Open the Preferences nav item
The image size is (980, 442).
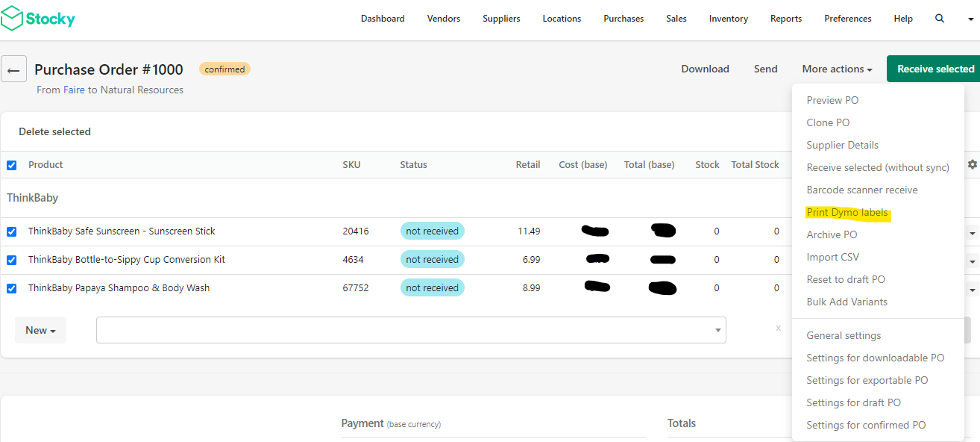(848, 19)
